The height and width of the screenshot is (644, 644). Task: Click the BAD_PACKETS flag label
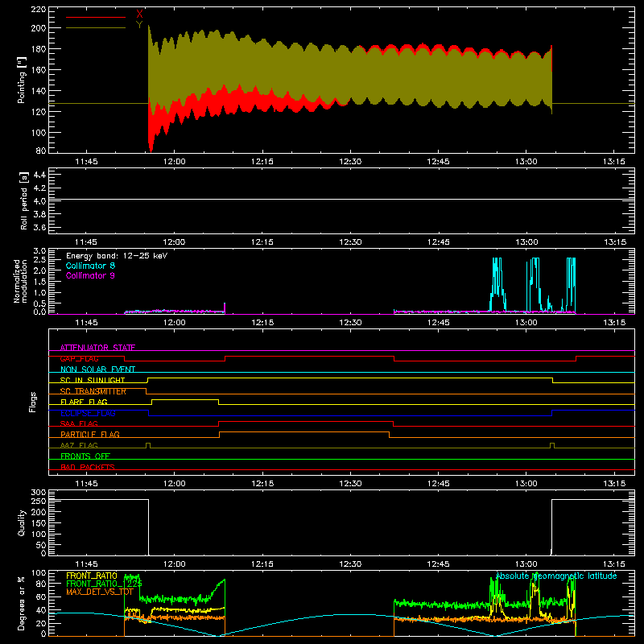click(88, 467)
